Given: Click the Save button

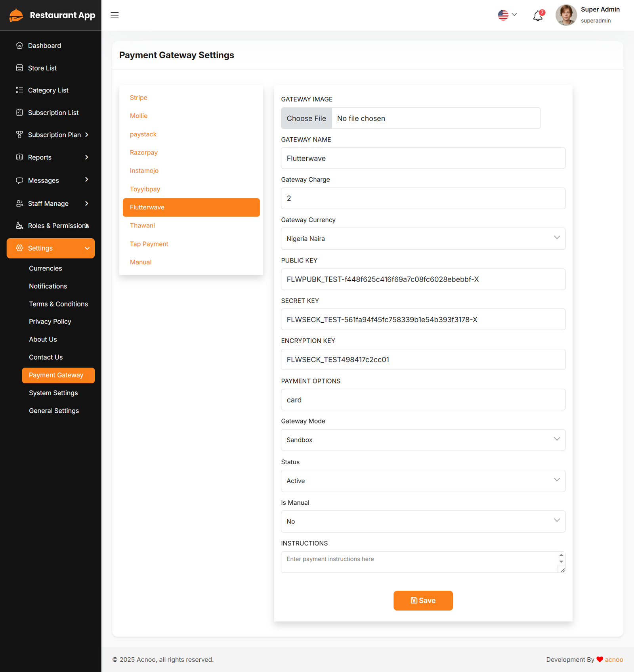Looking at the screenshot, I should coord(423,601).
